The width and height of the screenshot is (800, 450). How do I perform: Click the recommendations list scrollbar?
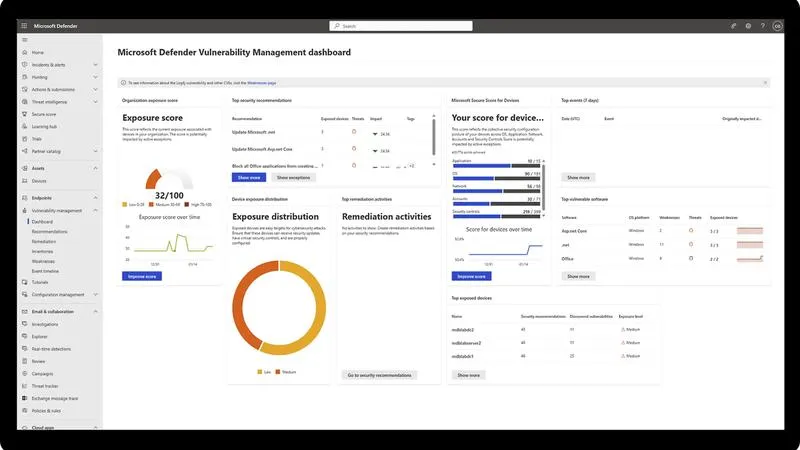coord(434,138)
